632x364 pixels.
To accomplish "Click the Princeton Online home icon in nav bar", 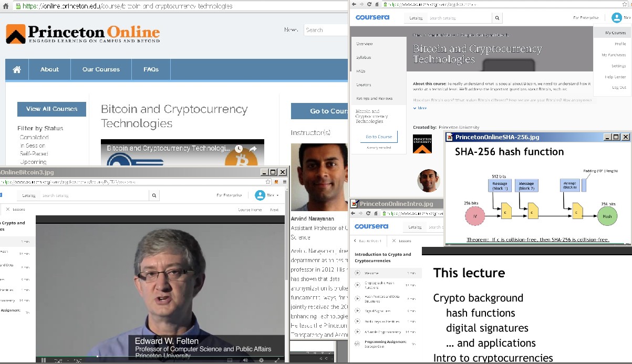I will pyautogui.click(x=17, y=69).
